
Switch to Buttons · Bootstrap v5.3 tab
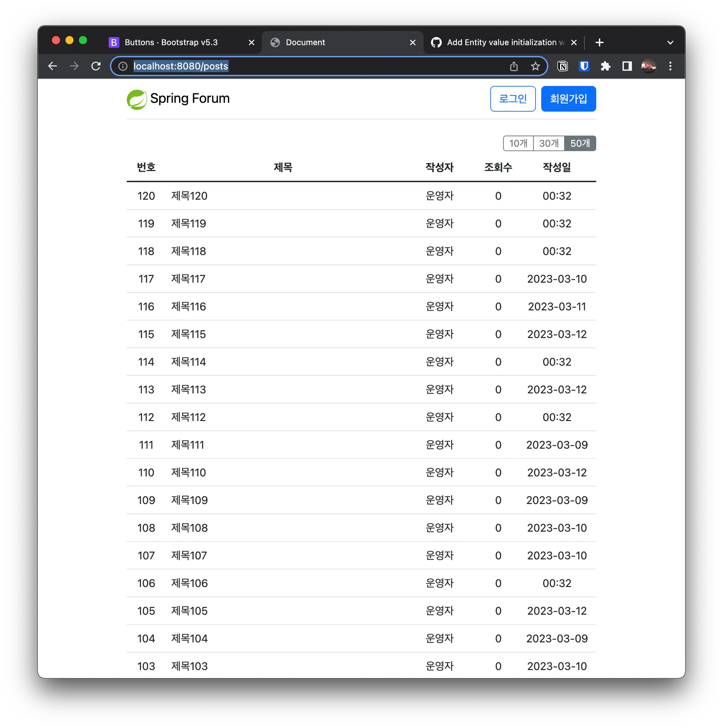tap(171, 43)
